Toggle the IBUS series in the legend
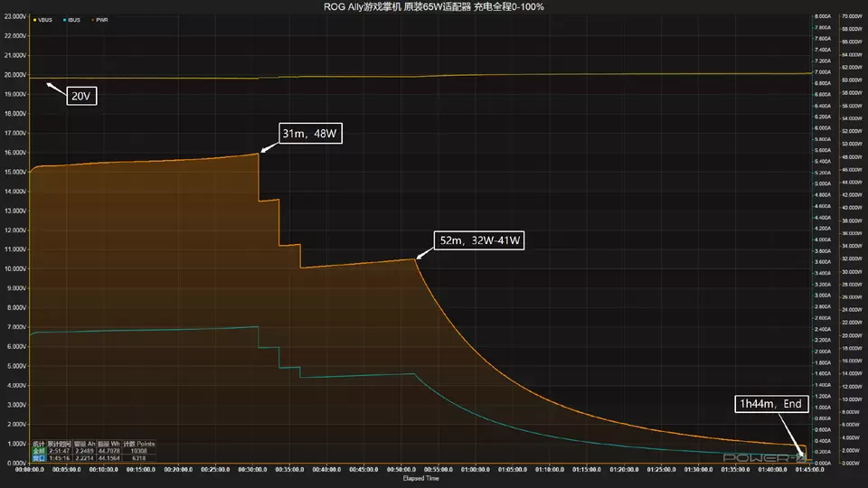The image size is (868, 488). [72, 20]
